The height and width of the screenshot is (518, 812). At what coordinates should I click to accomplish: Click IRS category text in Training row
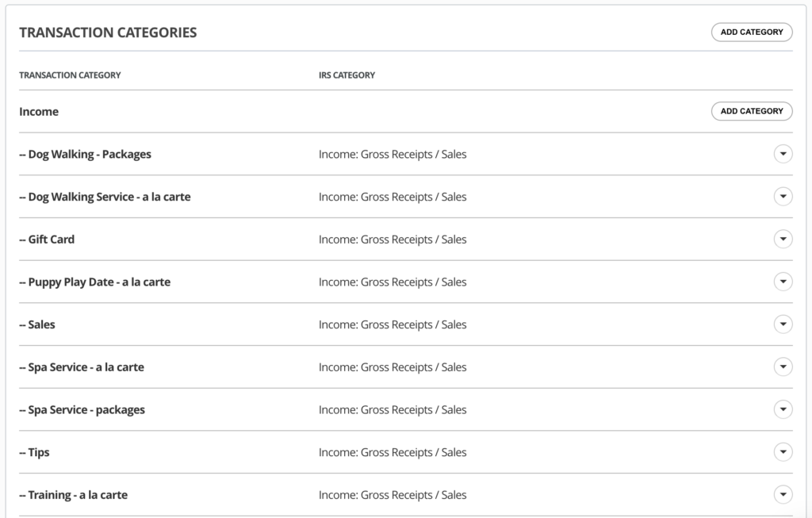pyautogui.click(x=393, y=495)
